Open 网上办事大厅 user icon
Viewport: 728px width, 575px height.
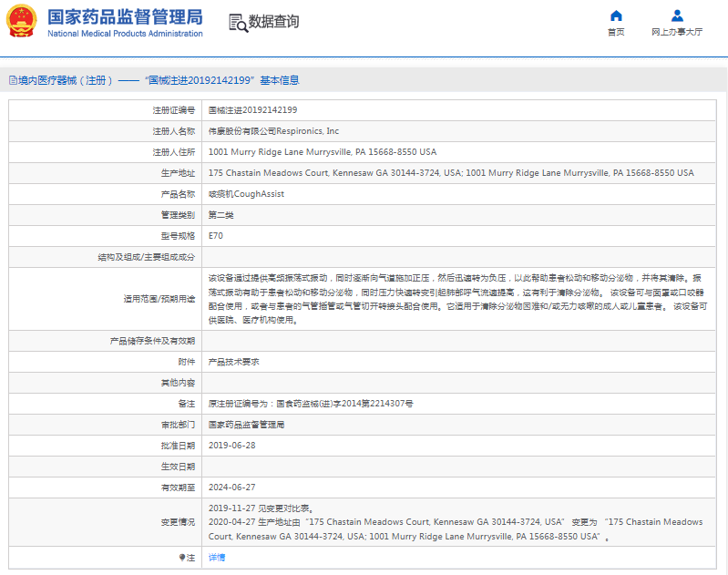tap(677, 15)
